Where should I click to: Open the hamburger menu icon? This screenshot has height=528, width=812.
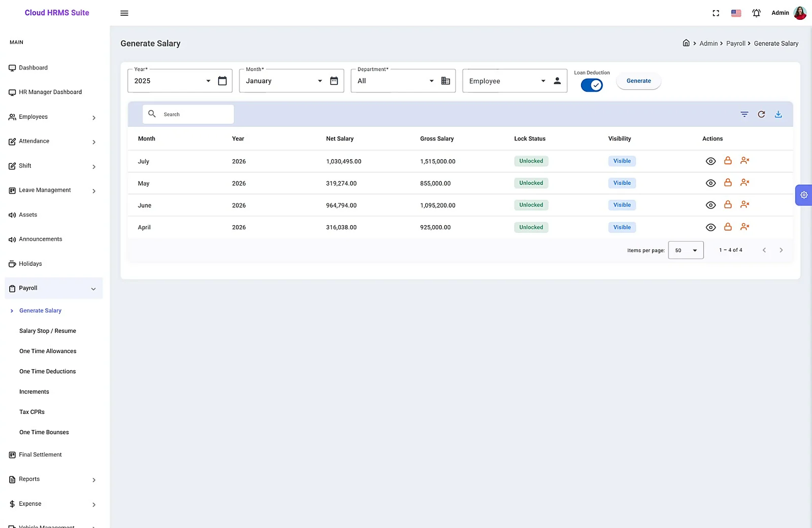[x=124, y=13]
